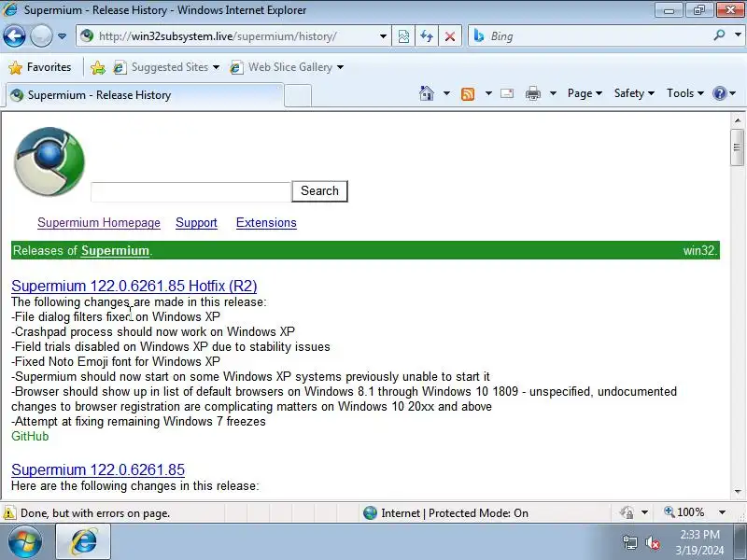The width and height of the screenshot is (747, 560).
Task: Click the taskbar clock 2:33 PM
Action: 699,535
